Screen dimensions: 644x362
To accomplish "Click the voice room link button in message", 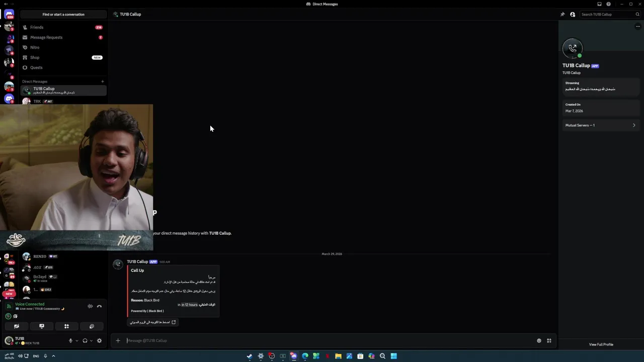I will pos(153,322).
